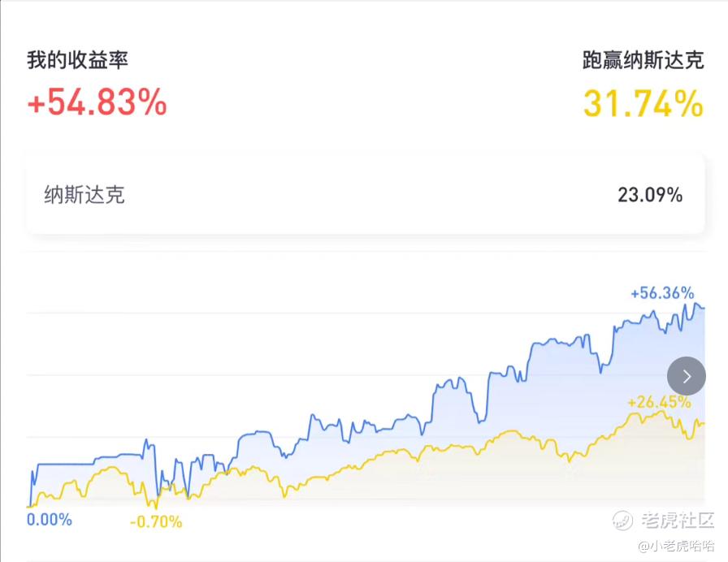Click the yellow Nasdaq line's right end

[703, 423]
